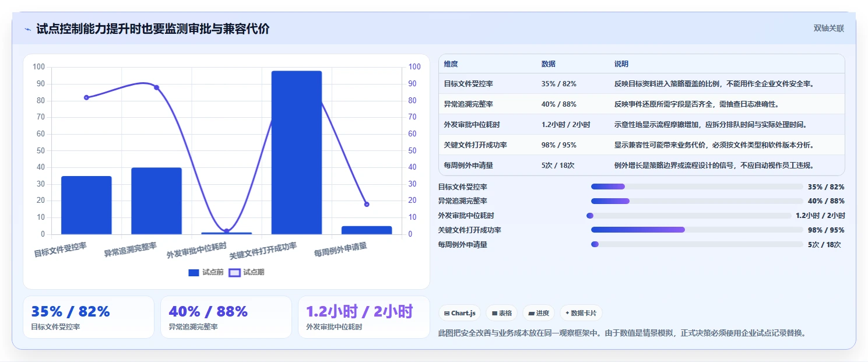Image resolution: width=868 pixels, height=362 pixels.
Task: Click the 98% / 95% value beside the progress bar
Action: (x=826, y=230)
